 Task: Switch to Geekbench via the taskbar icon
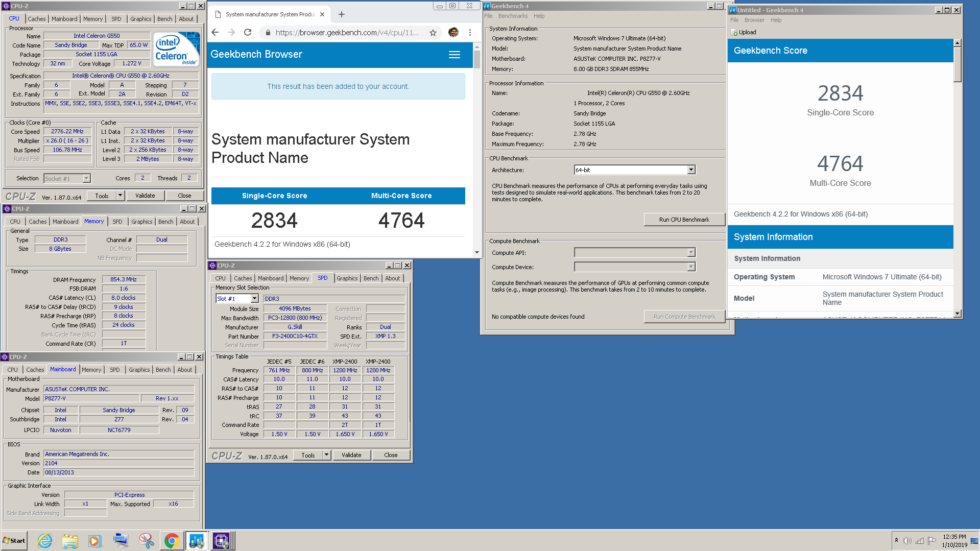pyautogui.click(x=197, y=540)
